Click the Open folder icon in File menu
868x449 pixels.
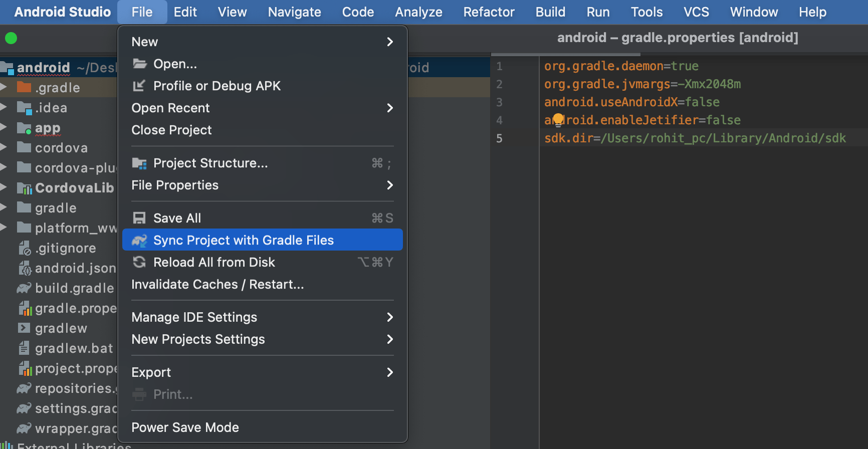139,64
